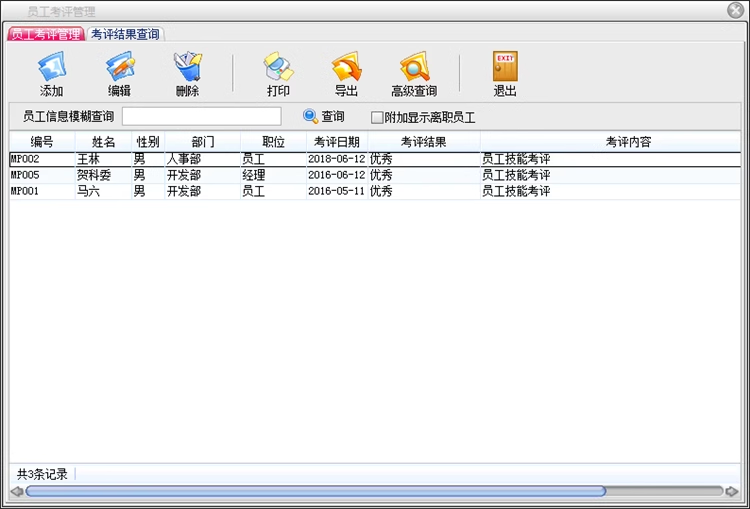Image resolution: width=750 pixels, height=509 pixels.
Task: Click the 编辑 (Edit) toolbar icon
Action: coord(120,66)
